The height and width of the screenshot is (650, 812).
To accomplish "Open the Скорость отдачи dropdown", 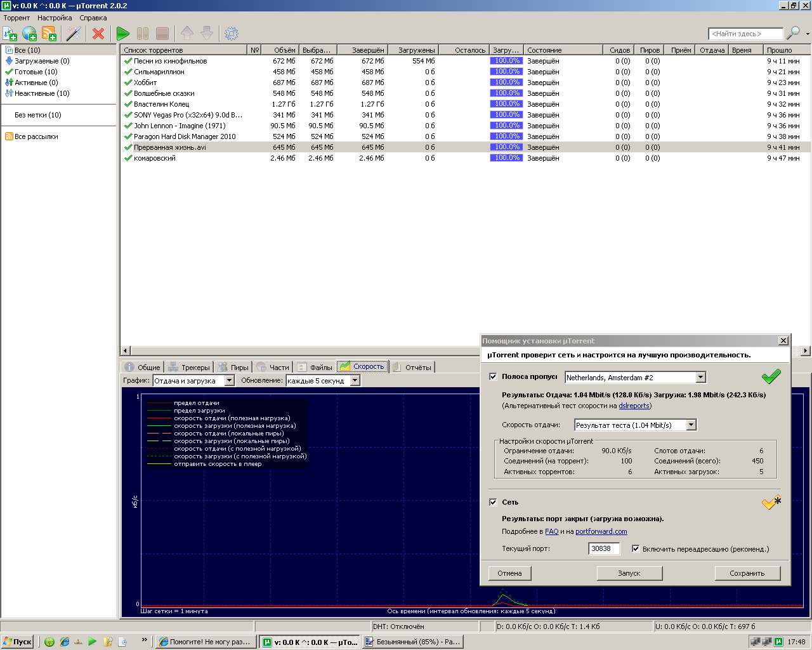I will [x=691, y=425].
